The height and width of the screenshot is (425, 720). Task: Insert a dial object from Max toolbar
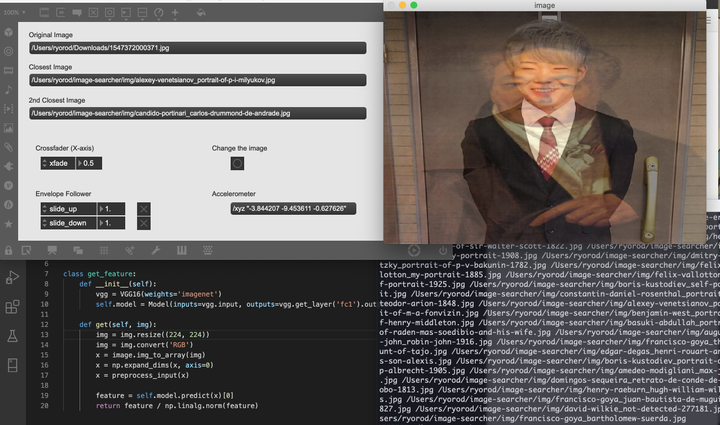pos(159,12)
